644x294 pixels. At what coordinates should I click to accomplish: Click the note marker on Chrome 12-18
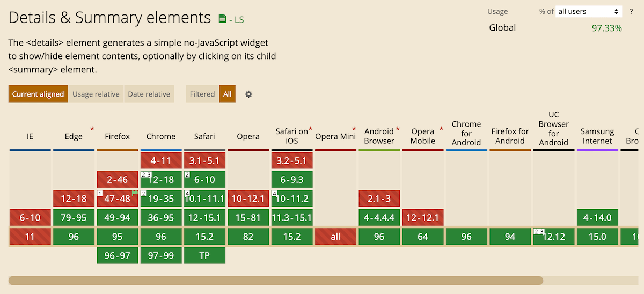point(146,174)
